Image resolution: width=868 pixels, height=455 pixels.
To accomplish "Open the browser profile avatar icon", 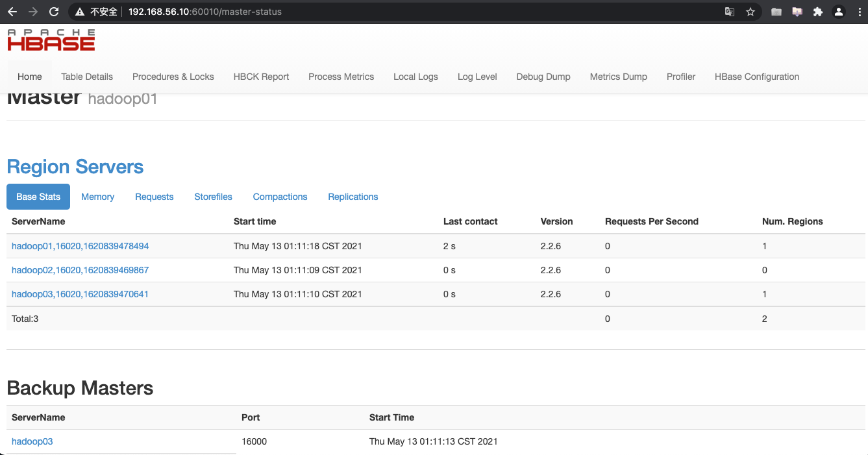I will click(x=839, y=12).
